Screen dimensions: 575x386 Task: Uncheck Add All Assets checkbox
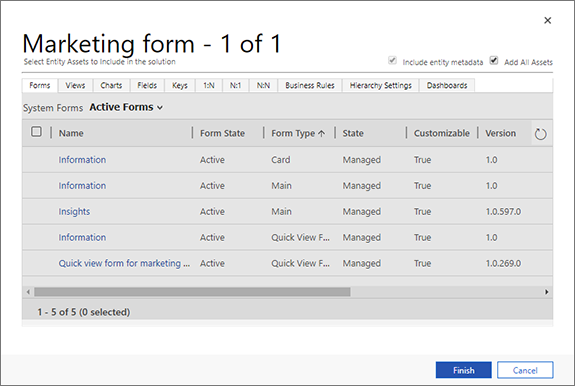coord(494,60)
